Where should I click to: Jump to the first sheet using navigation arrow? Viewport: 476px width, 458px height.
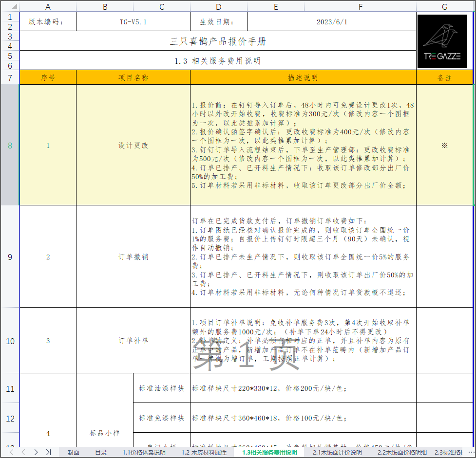point(11,452)
